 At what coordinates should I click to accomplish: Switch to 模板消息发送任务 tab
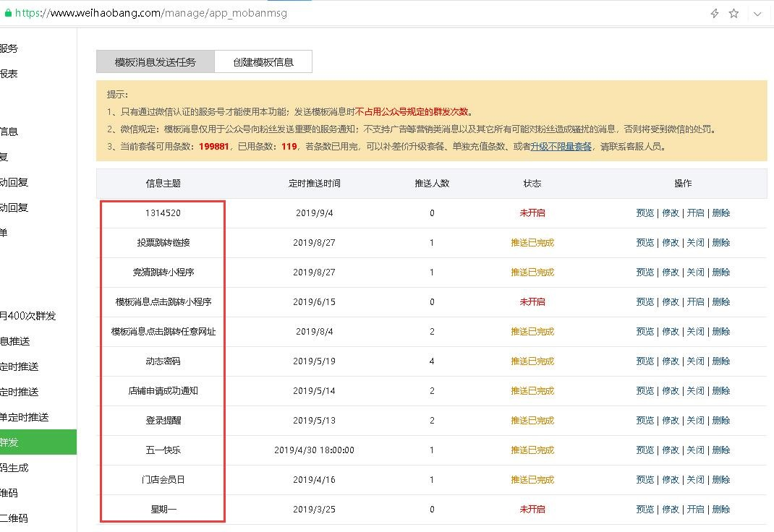pos(156,61)
